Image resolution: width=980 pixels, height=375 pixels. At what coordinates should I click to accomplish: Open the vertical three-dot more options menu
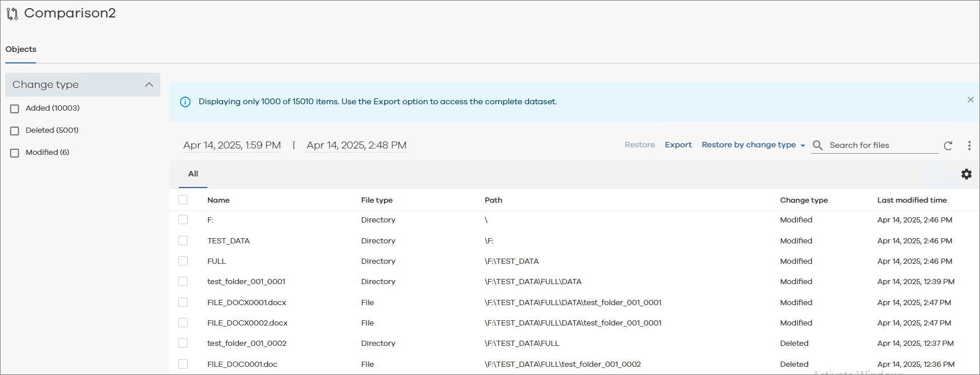(969, 146)
